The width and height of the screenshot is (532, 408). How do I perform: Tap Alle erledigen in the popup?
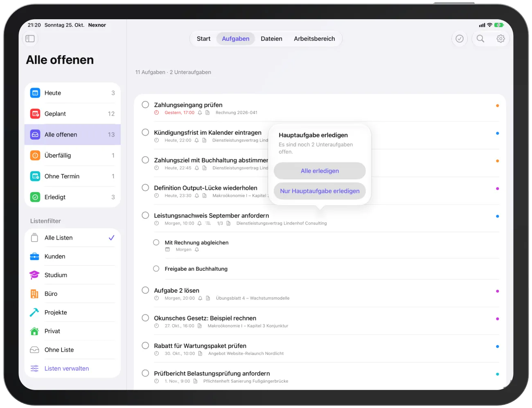click(x=320, y=171)
